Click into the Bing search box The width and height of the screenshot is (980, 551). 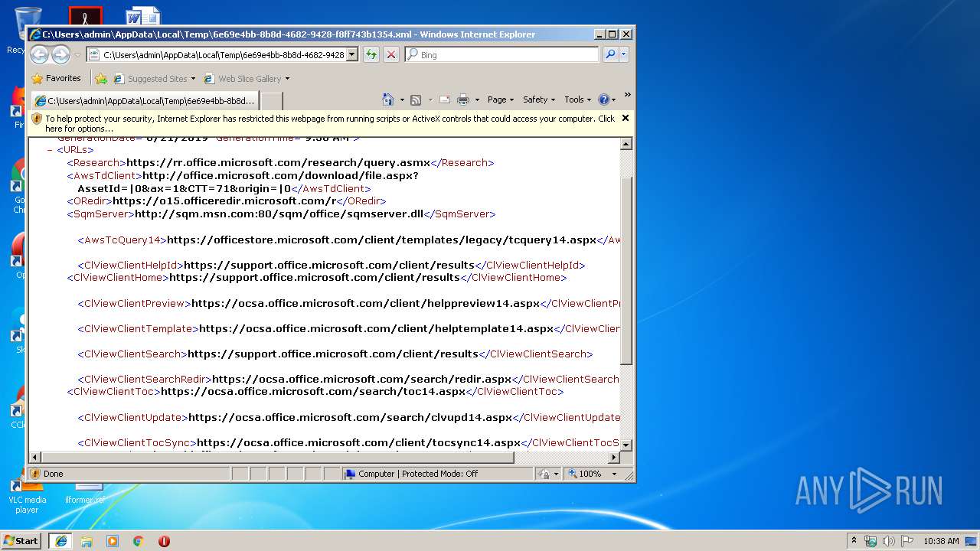coord(503,55)
